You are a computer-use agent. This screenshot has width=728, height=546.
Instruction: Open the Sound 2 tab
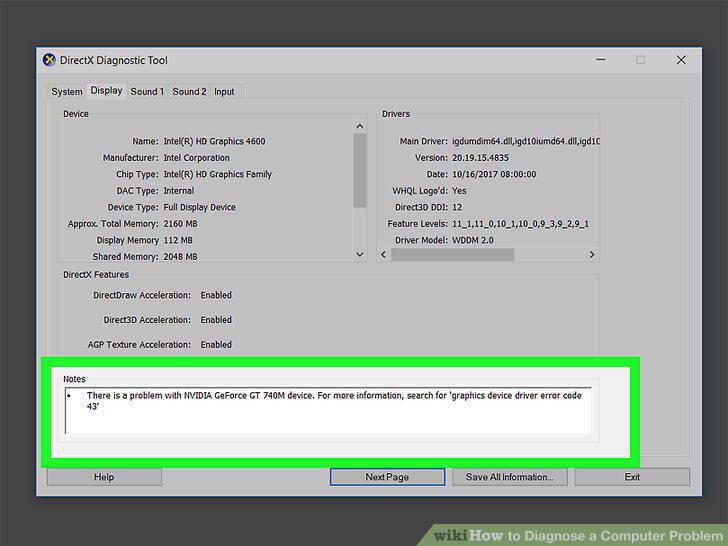point(189,91)
